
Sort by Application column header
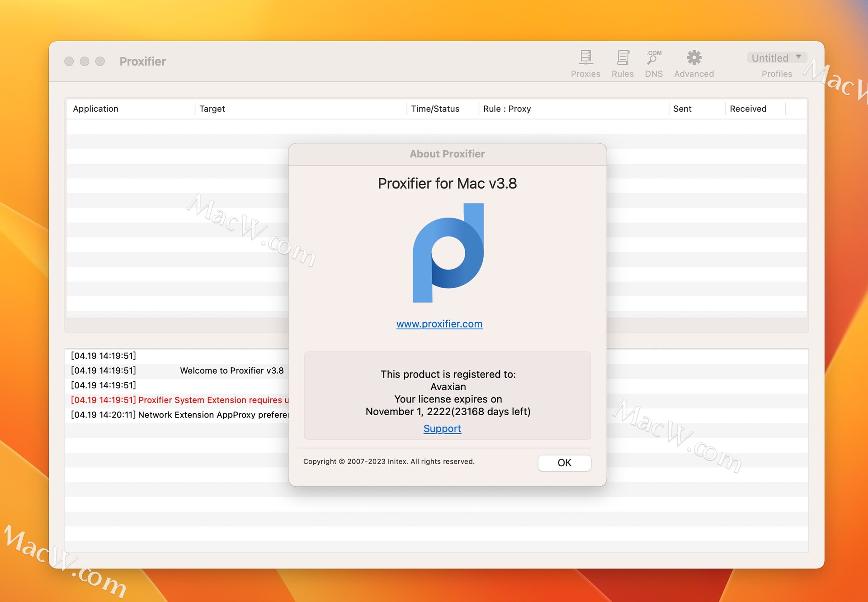pos(96,109)
